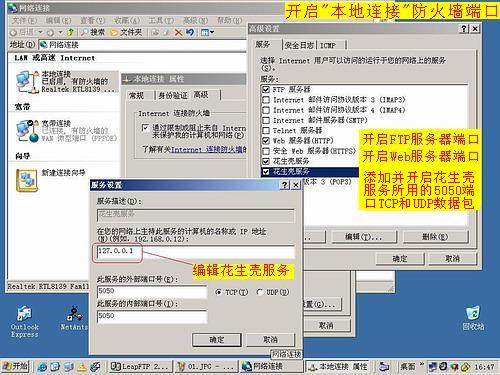Open NetAnts desktop icon
500x375 pixels.
(74, 318)
